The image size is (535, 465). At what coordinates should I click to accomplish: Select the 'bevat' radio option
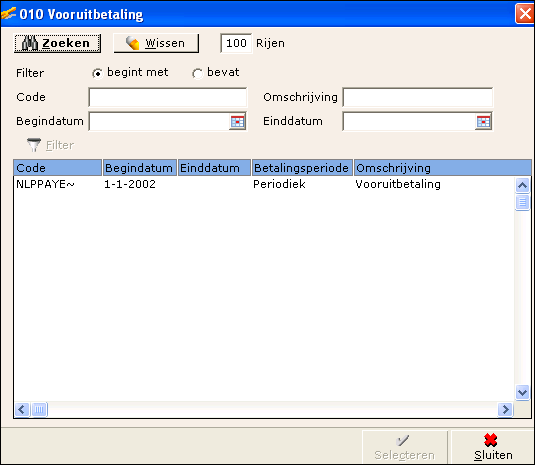tap(197, 73)
